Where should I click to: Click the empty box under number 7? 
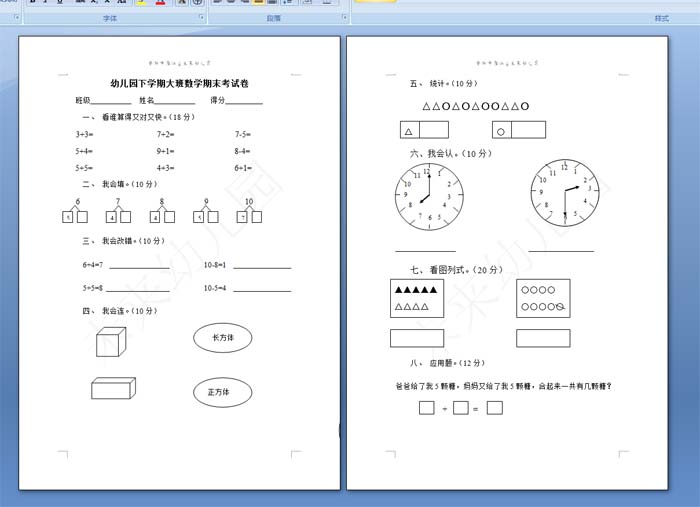point(125,217)
